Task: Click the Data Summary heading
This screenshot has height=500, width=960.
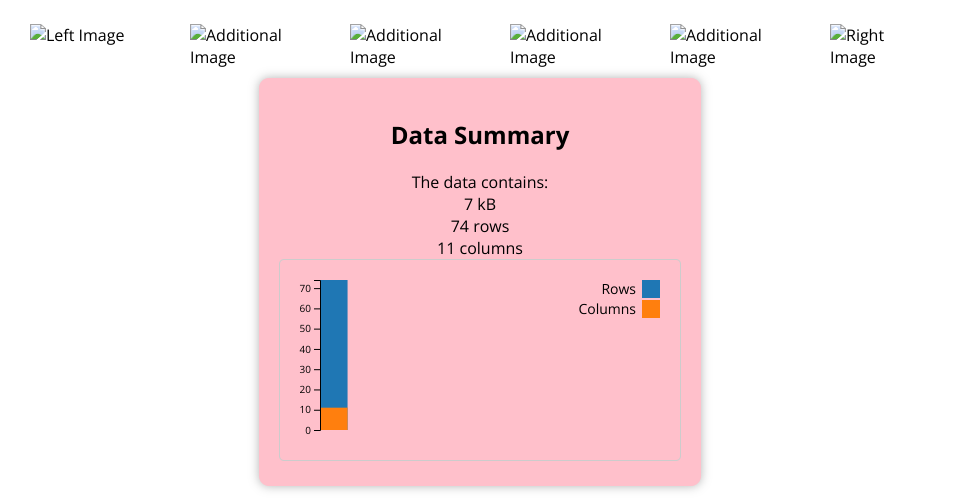Action: [x=480, y=136]
